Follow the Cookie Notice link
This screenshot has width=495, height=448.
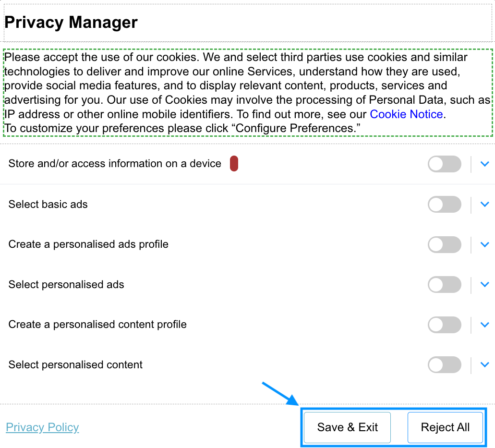click(406, 114)
